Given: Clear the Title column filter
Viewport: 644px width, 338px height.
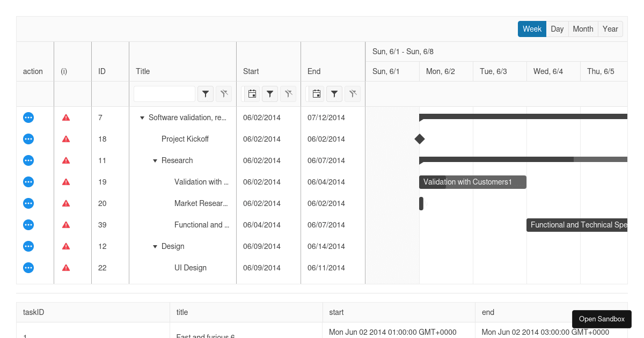Looking at the screenshot, I should click(224, 94).
